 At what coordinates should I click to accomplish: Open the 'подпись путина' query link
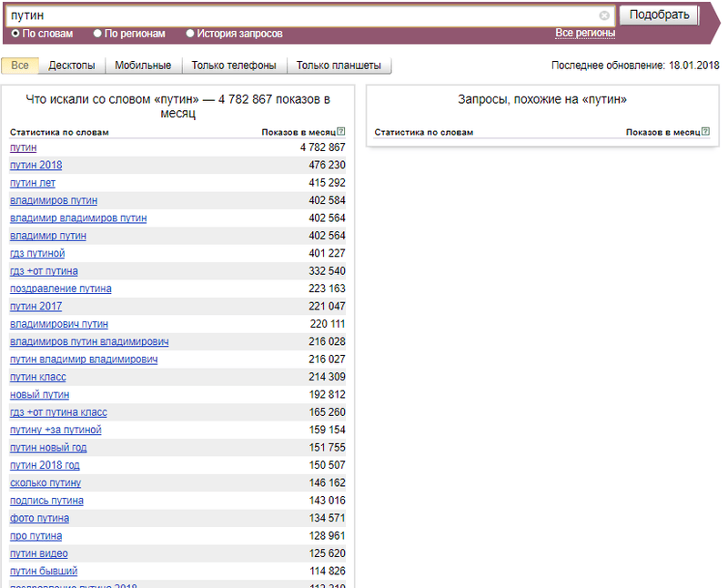point(46,501)
